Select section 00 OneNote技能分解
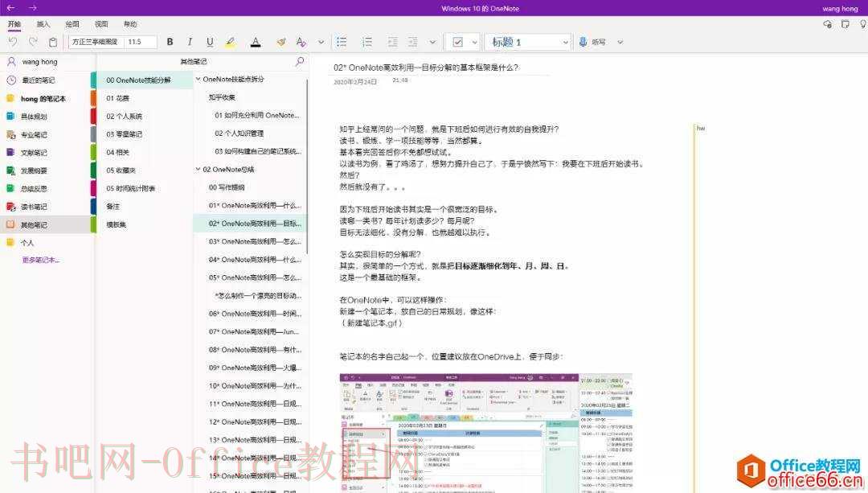The image size is (868, 493). pyautogui.click(x=144, y=80)
